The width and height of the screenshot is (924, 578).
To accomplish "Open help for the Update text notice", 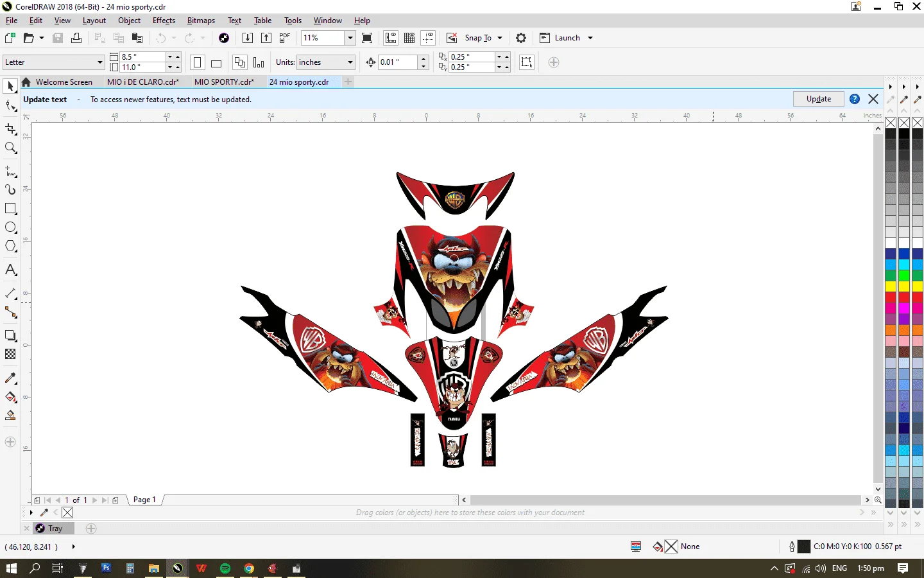I will pyautogui.click(x=855, y=99).
